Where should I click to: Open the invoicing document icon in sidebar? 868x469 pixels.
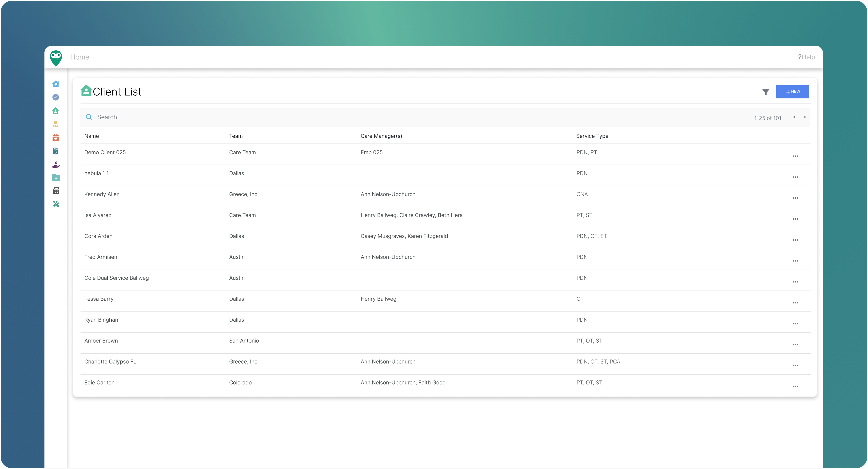pos(56,151)
